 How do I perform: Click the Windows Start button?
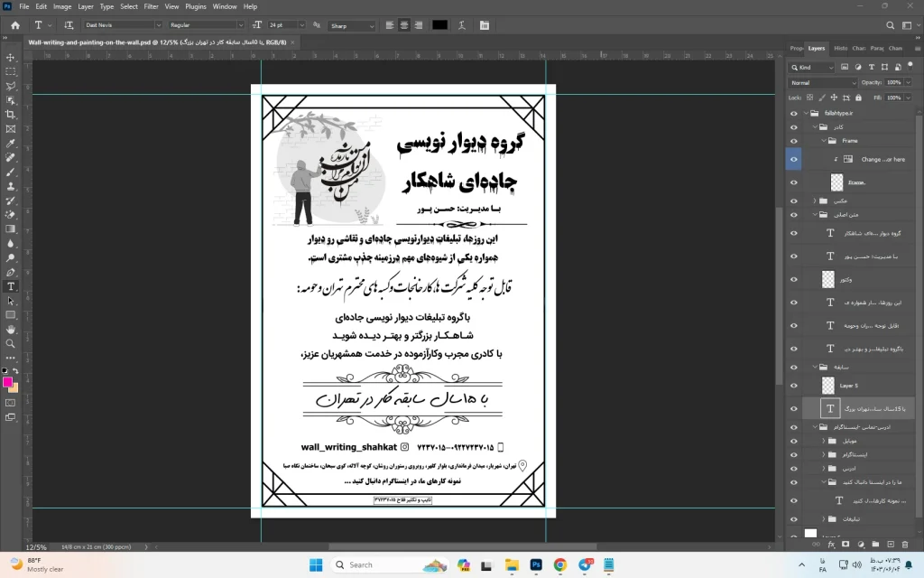click(316, 565)
